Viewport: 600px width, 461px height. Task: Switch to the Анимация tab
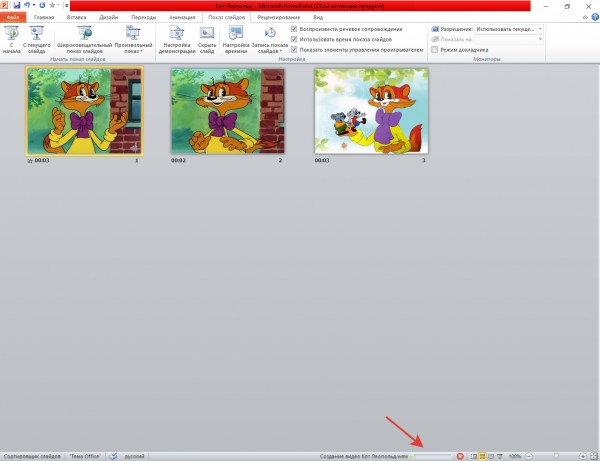[182, 17]
